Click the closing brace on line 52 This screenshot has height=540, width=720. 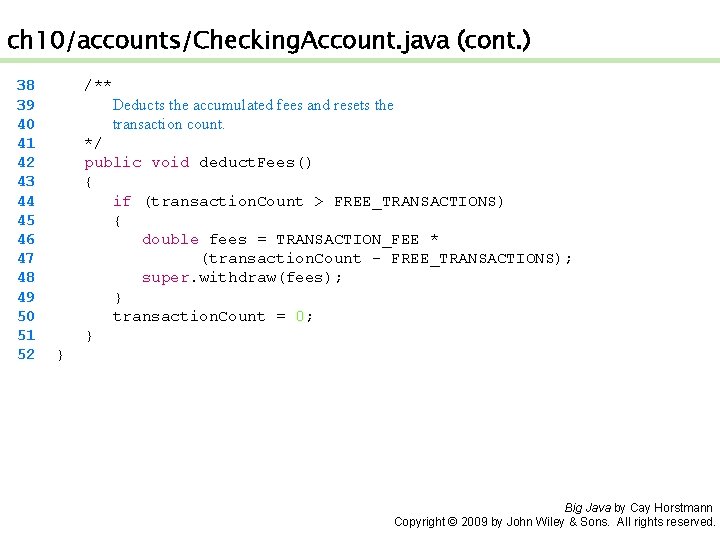tap(60, 355)
